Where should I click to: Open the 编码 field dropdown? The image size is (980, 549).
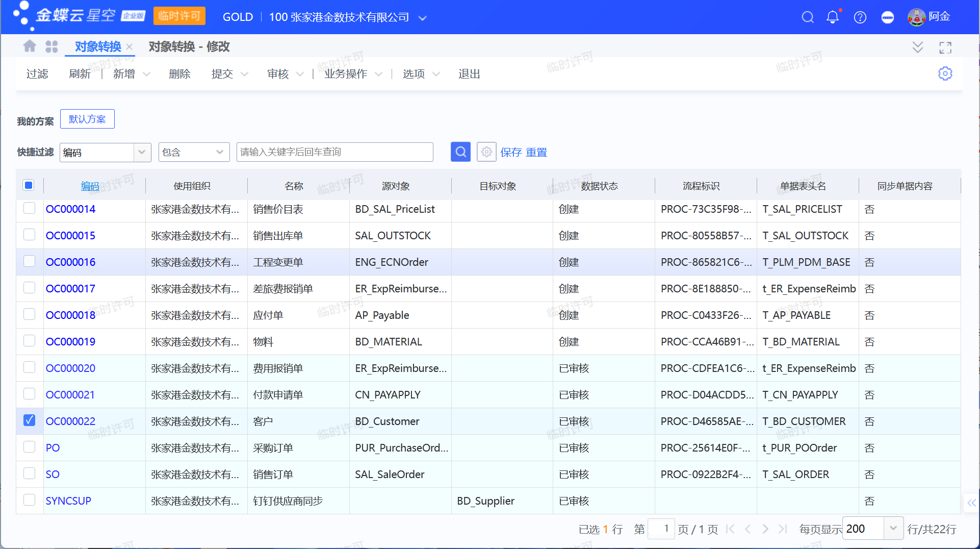click(142, 152)
